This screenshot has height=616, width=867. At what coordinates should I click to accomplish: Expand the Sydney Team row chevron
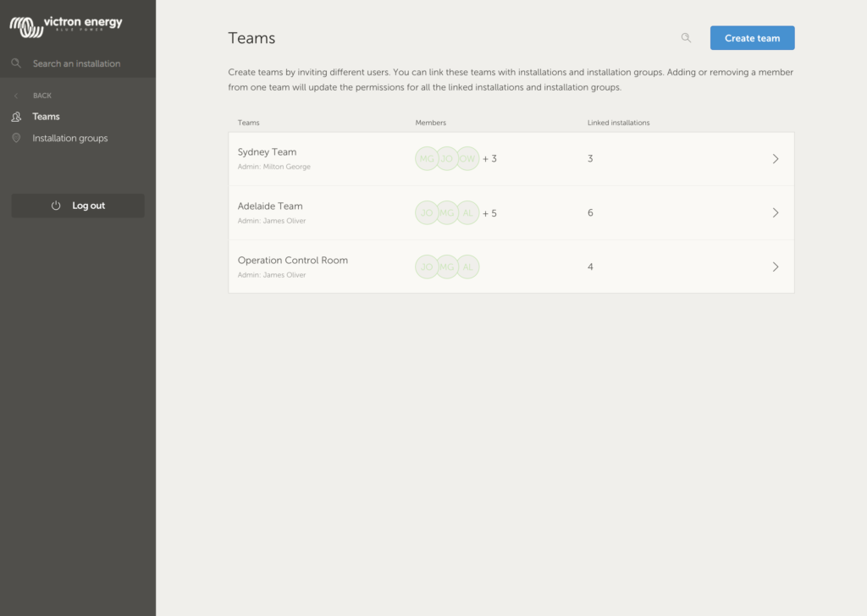pos(775,158)
